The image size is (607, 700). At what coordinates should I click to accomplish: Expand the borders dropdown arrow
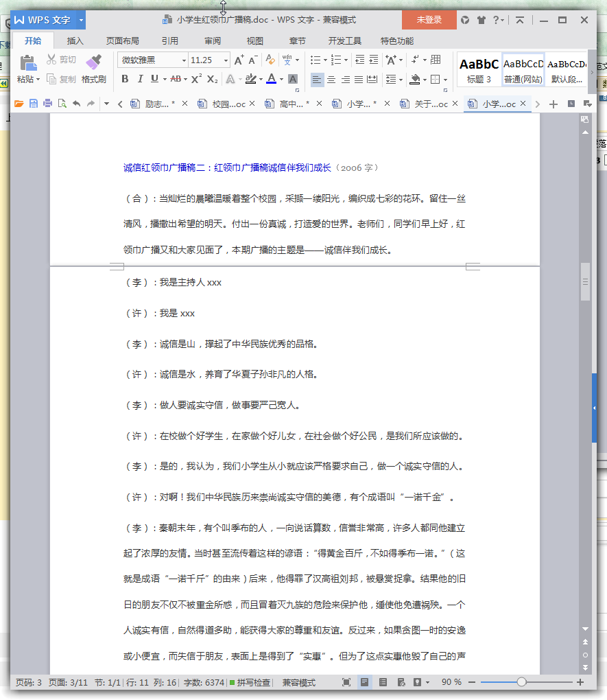[x=445, y=80]
